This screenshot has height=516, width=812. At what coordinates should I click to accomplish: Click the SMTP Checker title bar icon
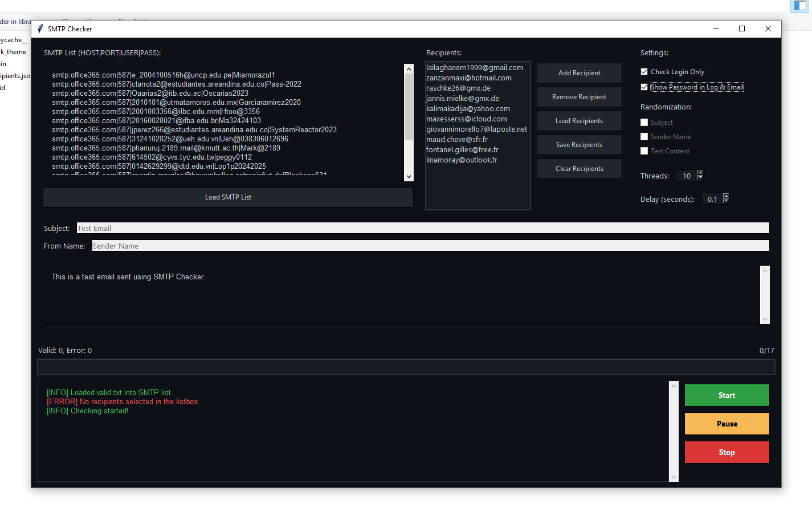click(40, 29)
